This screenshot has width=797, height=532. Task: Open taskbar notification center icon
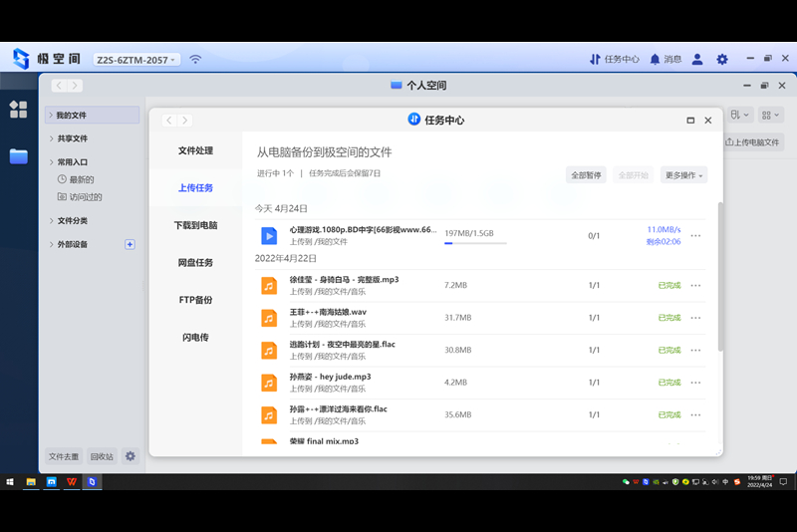point(783,482)
